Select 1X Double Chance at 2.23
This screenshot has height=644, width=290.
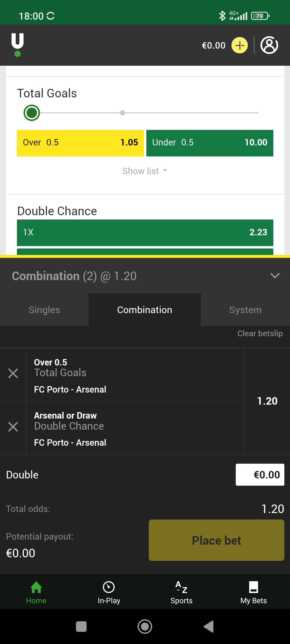click(x=145, y=233)
